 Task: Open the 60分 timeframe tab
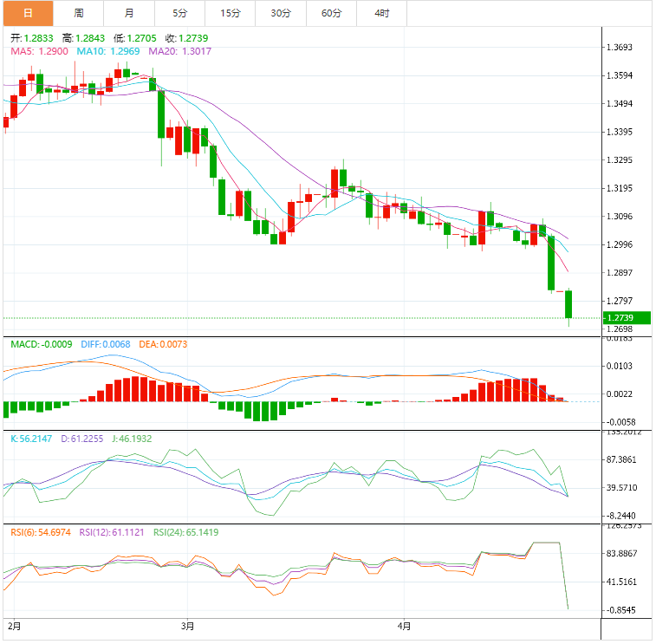click(x=331, y=13)
